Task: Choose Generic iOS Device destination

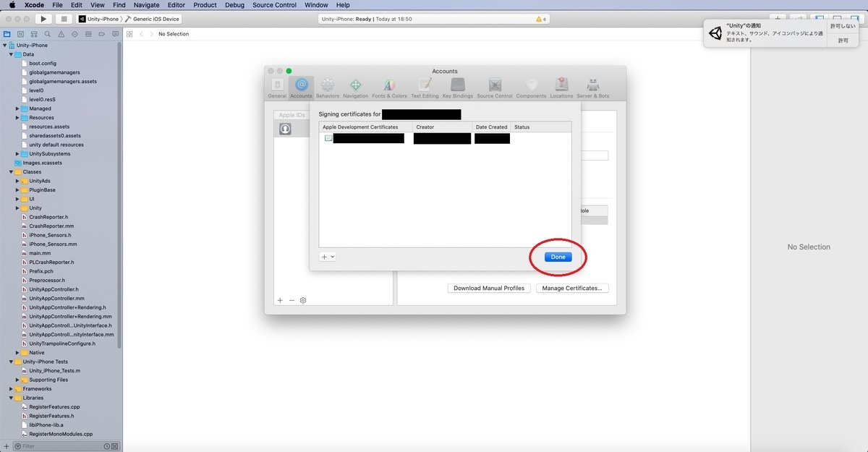Action: tap(153, 19)
